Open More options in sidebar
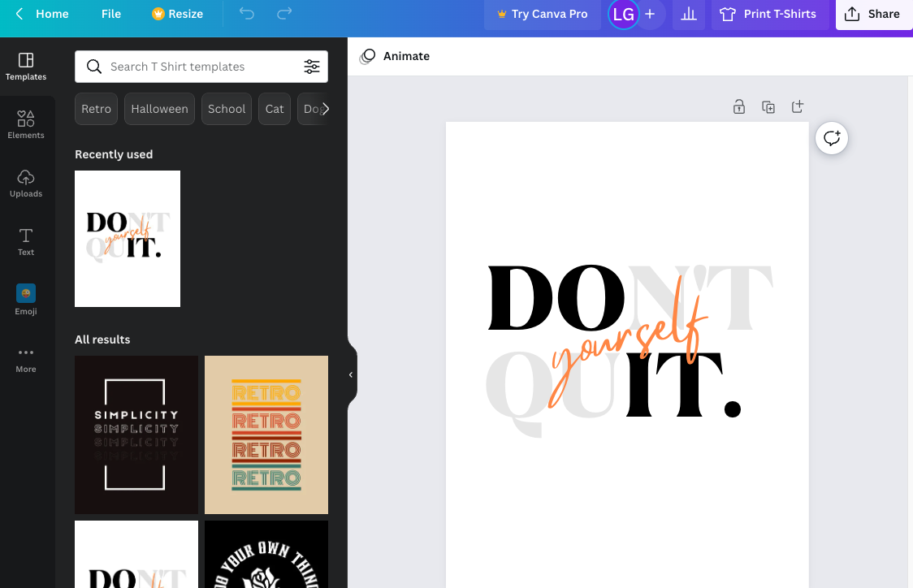The width and height of the screenshot is (913, 588). coord(26,359)
